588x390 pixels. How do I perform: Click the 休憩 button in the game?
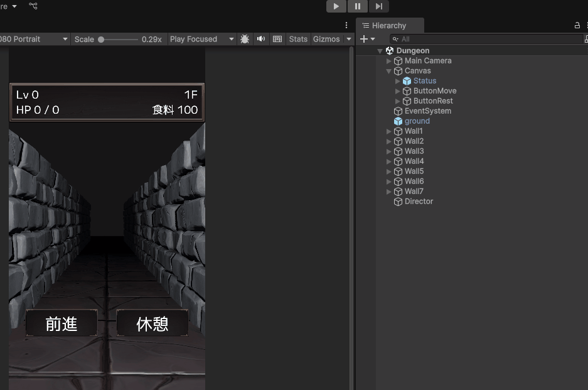click(152, 323)
